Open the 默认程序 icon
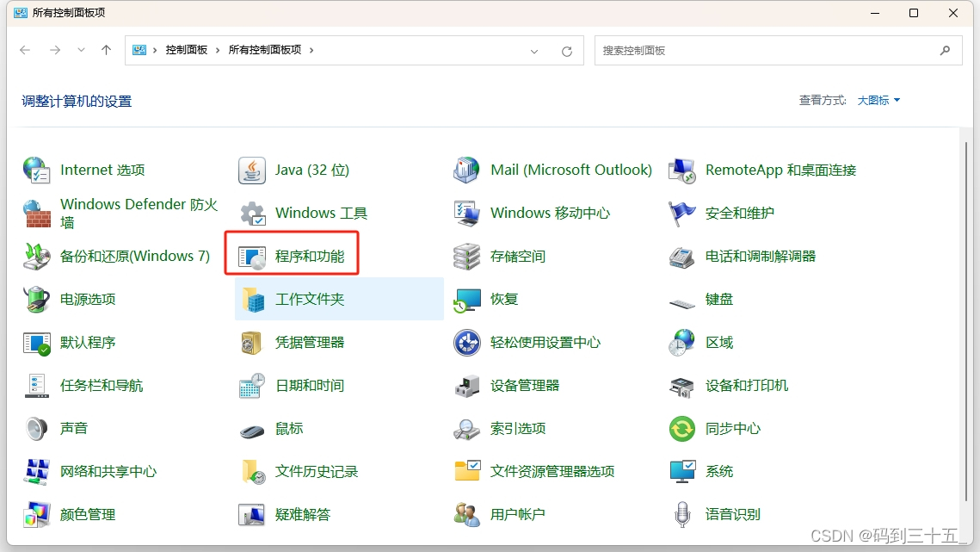This screenshot has height=552, width=980. pos(37,343)
